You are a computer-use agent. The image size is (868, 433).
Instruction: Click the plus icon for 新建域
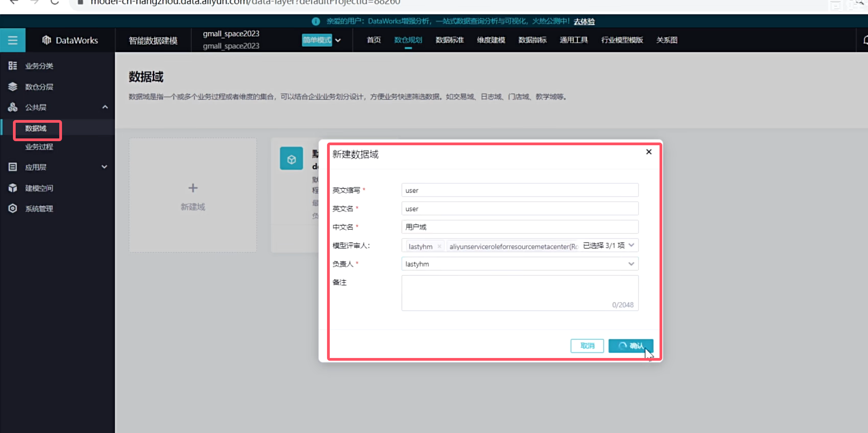click(x=193, y=188)
